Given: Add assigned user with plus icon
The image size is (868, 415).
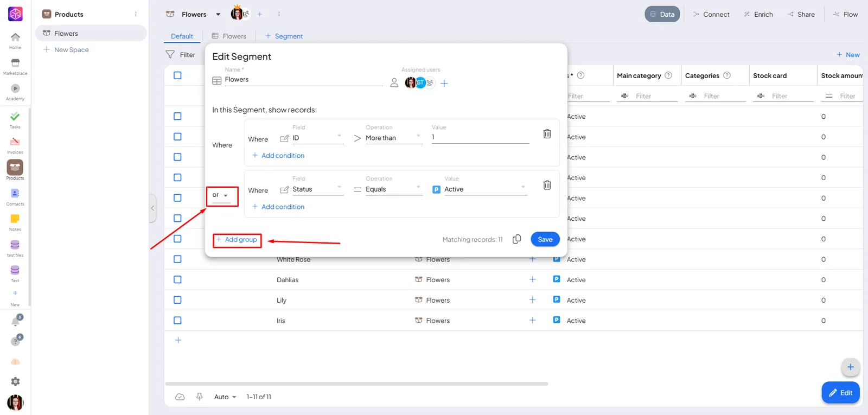Looking at the screenshot, I should coord(444,83).
